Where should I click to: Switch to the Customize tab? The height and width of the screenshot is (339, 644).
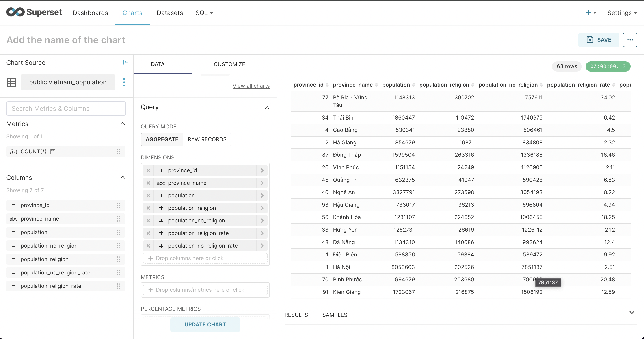point(229,64)
